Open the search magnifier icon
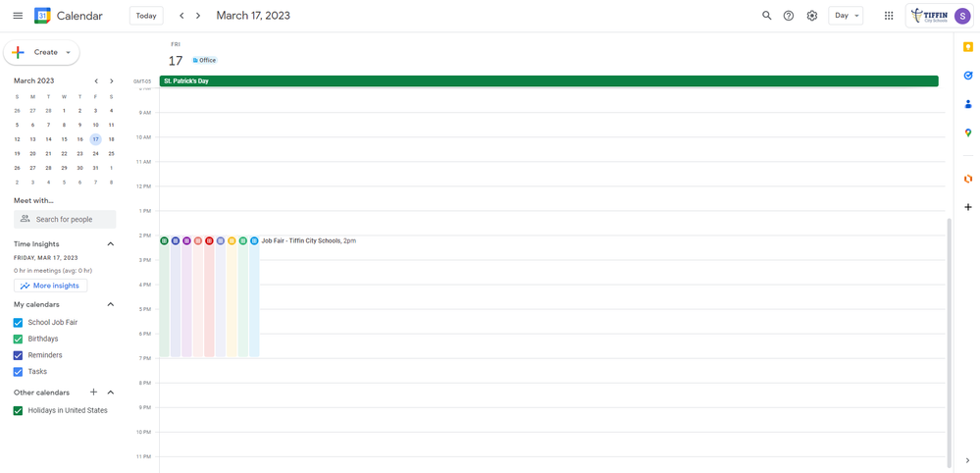The image size is (980, 473). click(x=767, y=16)
